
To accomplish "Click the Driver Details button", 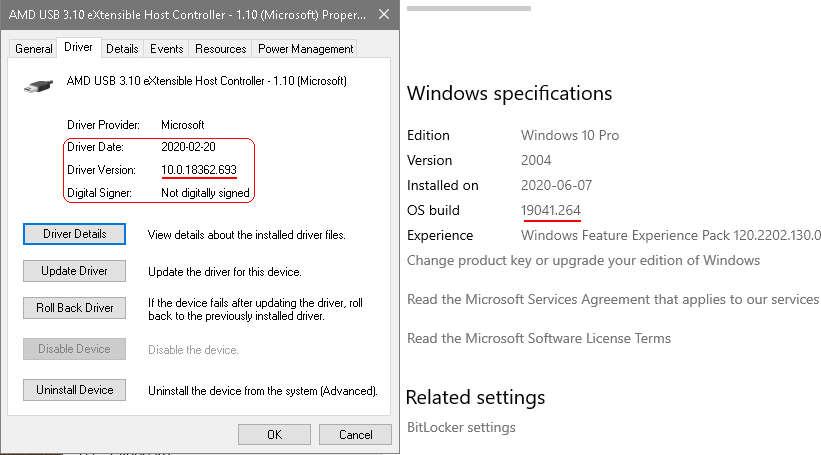I will (74, 234).
